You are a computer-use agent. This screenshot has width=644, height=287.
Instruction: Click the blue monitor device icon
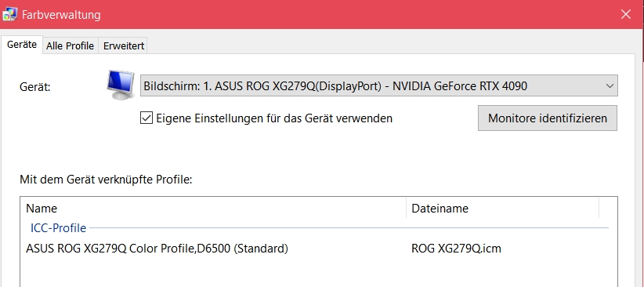(x=121, y=85)
